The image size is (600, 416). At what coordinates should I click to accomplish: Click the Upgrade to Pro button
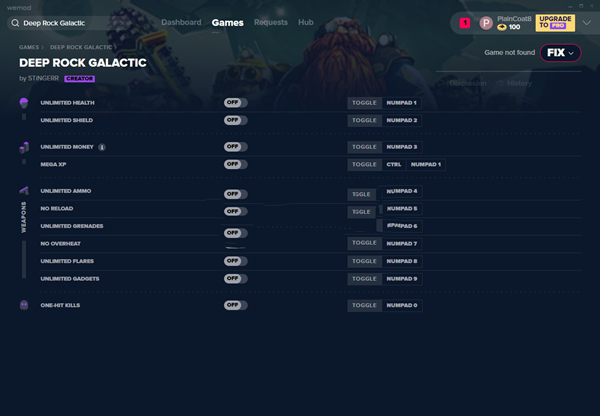555,22
